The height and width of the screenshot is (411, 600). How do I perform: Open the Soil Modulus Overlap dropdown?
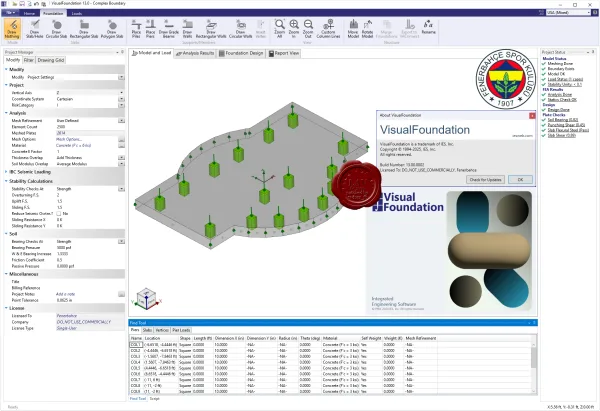121,164
